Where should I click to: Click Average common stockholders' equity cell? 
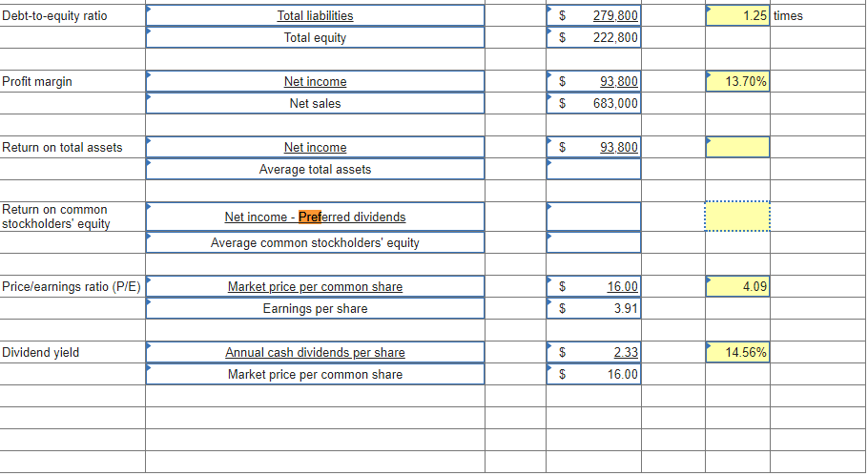[315, 242]
